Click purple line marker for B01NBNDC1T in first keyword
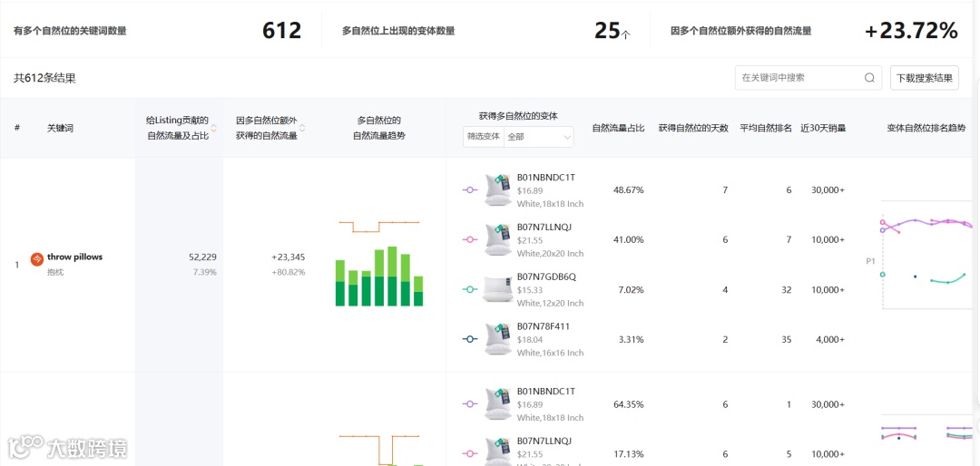The height and width of the screenshot is (466, 980). [x=469, y=189]
